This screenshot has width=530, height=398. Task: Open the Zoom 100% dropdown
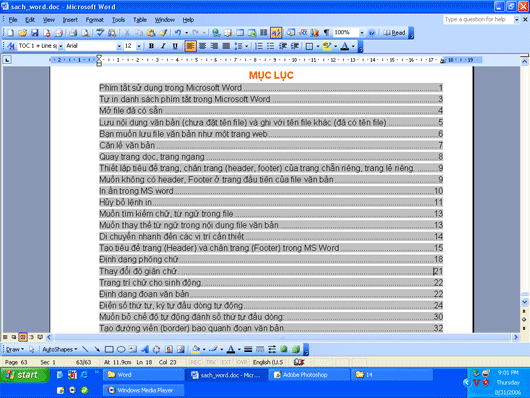pyautogui.click(x=362, y=33)
